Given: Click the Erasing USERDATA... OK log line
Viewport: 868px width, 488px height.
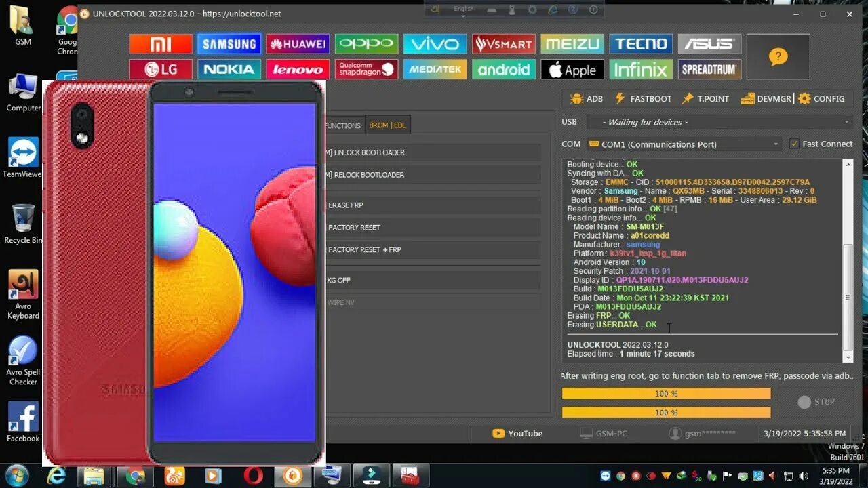Looking at the screenshot, I should point(612,325).
